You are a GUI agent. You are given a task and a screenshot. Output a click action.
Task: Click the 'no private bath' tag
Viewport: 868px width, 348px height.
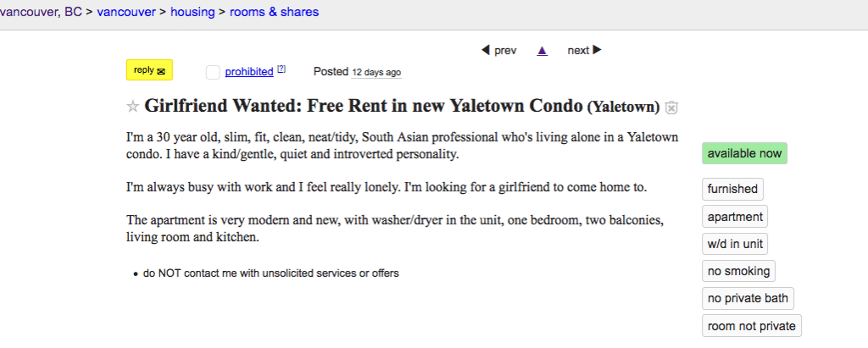coord(748,298)
